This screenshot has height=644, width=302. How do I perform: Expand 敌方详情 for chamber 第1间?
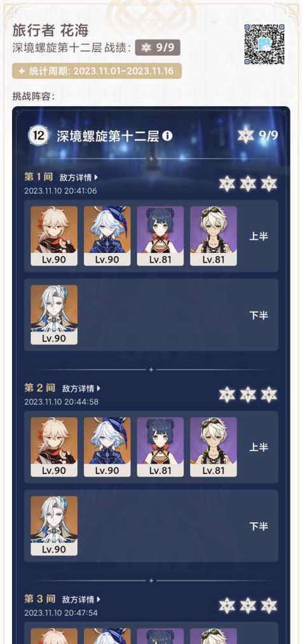click(78, 177)
